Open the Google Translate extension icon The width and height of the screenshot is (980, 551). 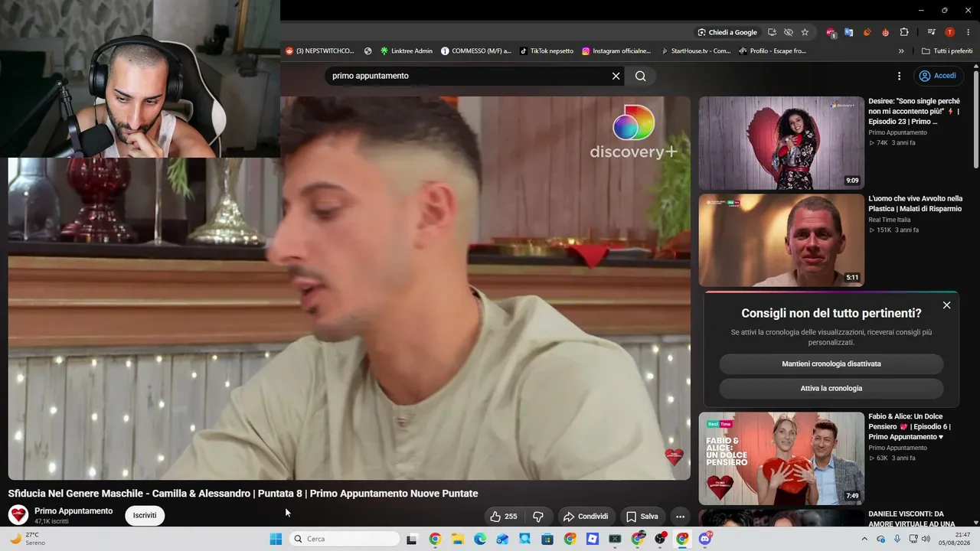click(x=849, y=32)
